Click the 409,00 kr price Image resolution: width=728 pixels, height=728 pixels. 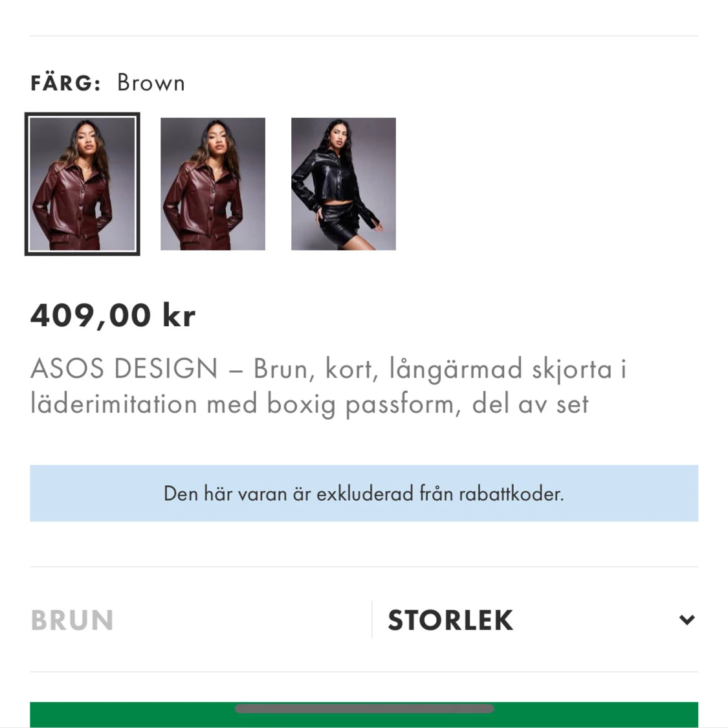(x=113, y=315)
